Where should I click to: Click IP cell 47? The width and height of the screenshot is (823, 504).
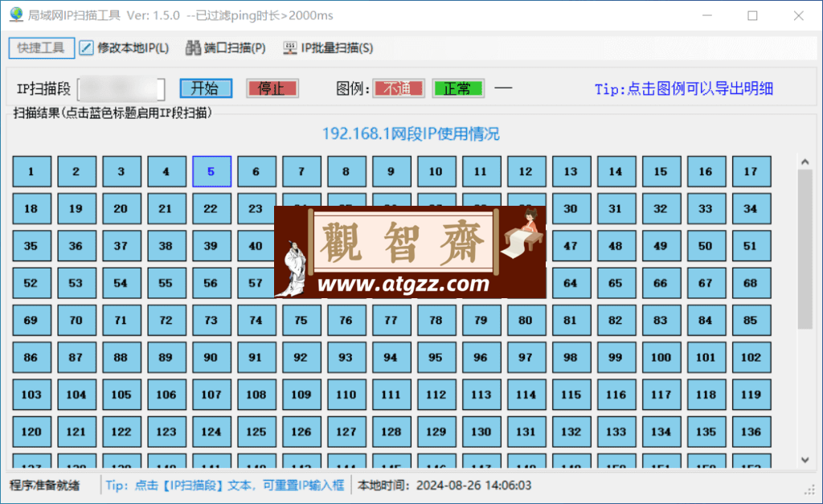[571, 246]
